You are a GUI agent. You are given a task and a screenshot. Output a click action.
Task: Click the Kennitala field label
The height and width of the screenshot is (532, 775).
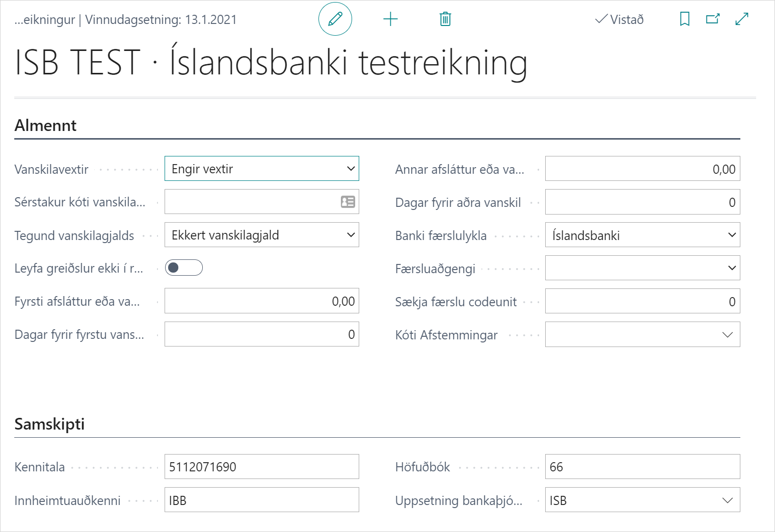[x=40, y=467]
